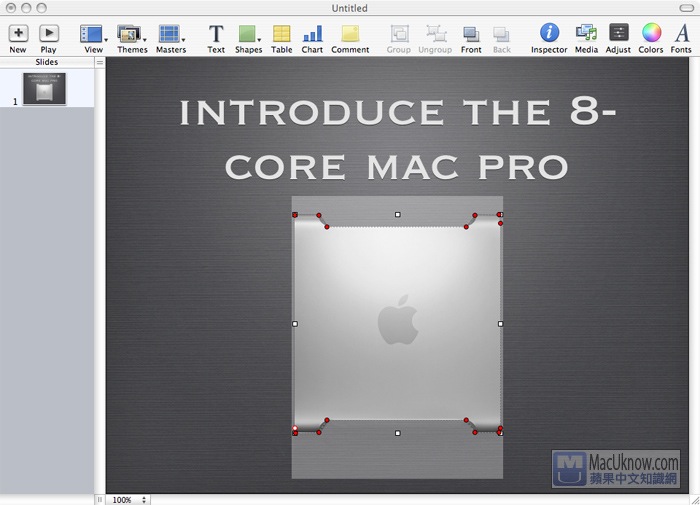The width and height of the screenshot is (700, 505).
Task: Open the Adjust image panel
Action: [x=618, y=38]
